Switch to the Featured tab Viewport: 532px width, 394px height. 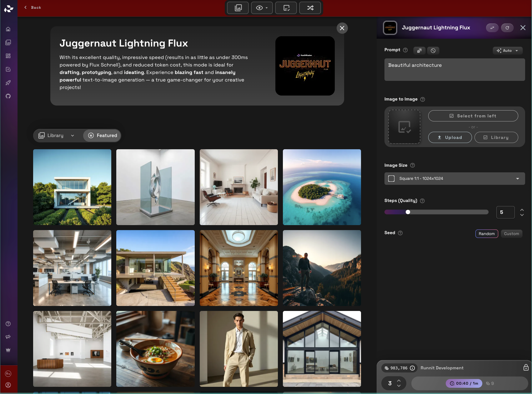[x=102, y=135]
